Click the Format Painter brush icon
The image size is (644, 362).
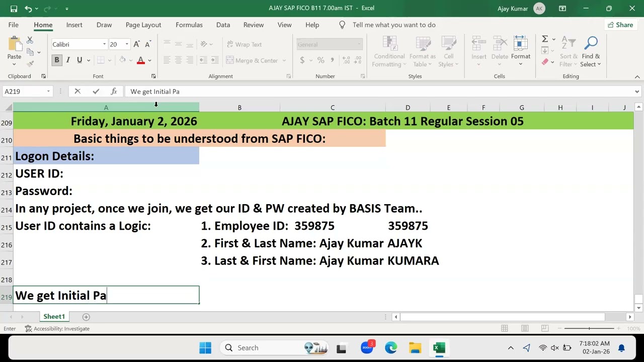tap(30, 63)
